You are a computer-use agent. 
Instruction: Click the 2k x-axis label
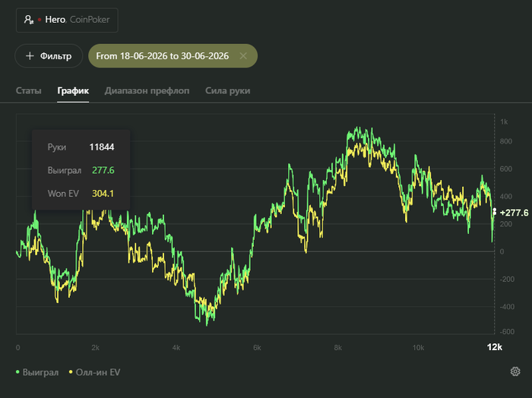[95, 348]
